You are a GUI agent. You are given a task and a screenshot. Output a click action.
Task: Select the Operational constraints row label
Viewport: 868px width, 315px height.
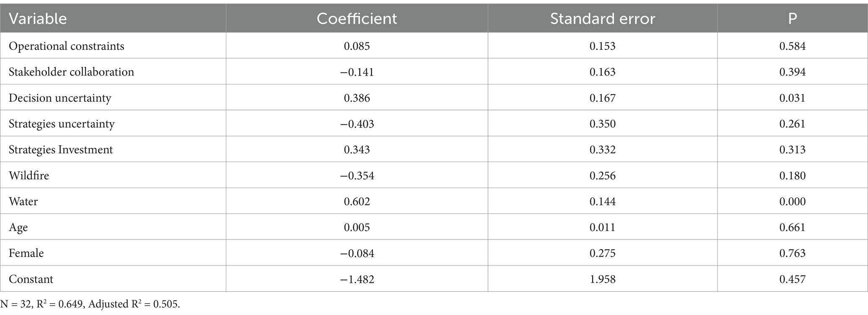(x=66, y=46)
